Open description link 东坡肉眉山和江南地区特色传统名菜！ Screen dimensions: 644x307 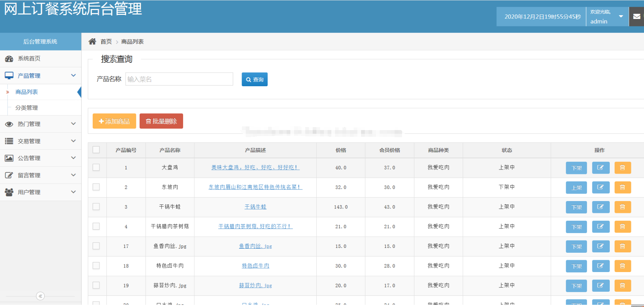coord(255,187)
